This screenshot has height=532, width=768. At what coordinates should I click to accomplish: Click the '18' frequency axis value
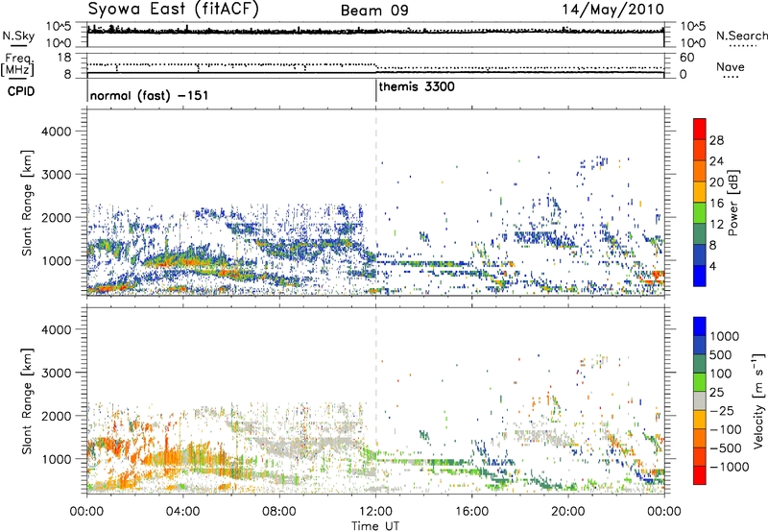coord(64,58)
